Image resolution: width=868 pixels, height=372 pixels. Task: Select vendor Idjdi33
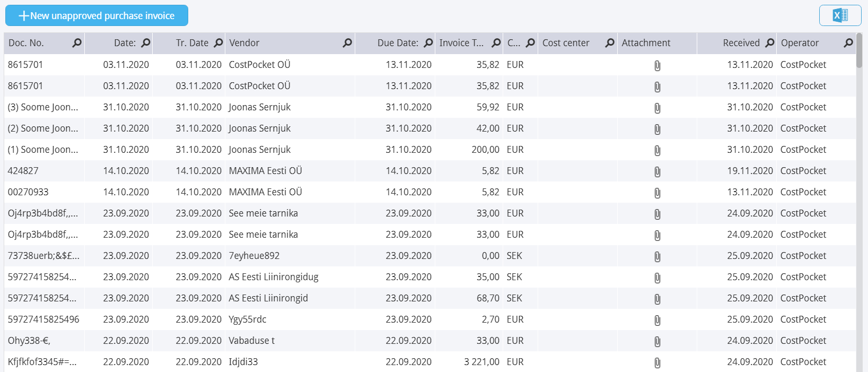[243, 362]
